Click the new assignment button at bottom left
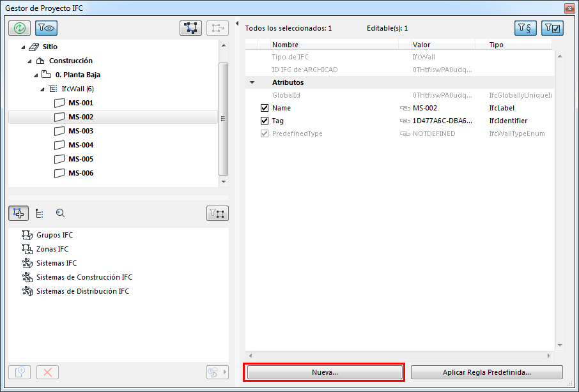The width and height of the screenshot is (579, 392). click(20, 372)
